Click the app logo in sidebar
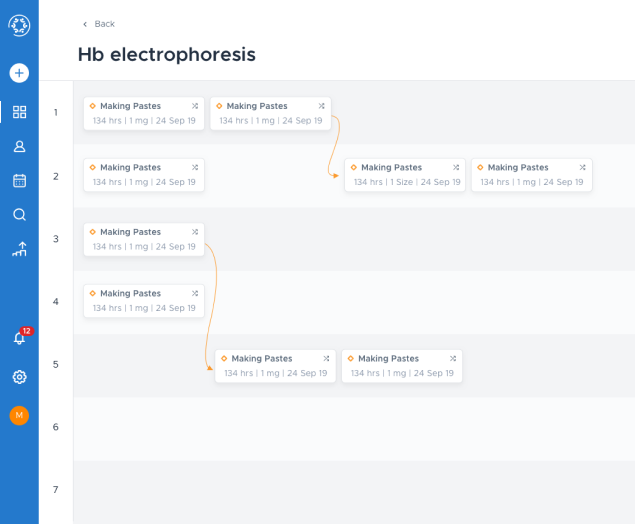 tap(19, 26)
